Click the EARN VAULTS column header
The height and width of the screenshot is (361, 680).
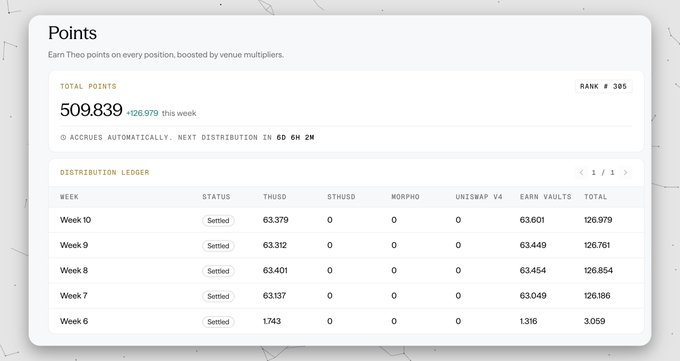pyautogui.click(x=546, y=197)
